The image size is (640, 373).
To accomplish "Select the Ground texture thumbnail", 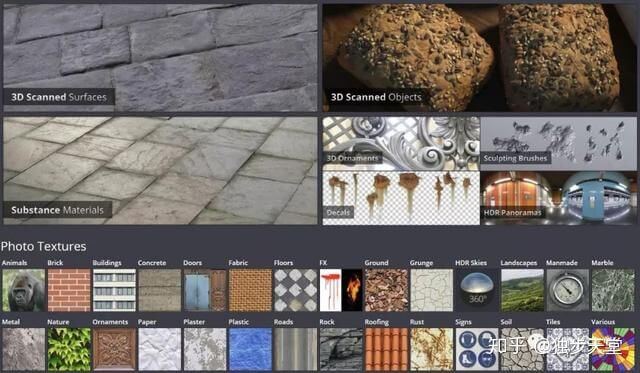I will 387,290.
